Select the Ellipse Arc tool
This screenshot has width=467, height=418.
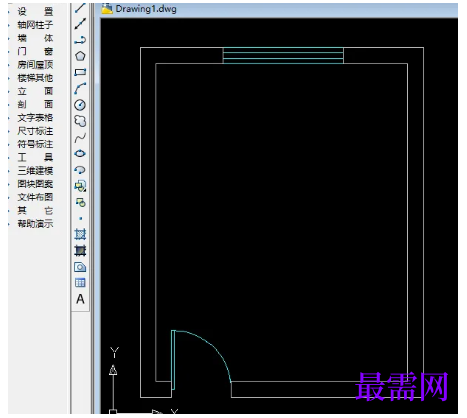pos(80,170)
